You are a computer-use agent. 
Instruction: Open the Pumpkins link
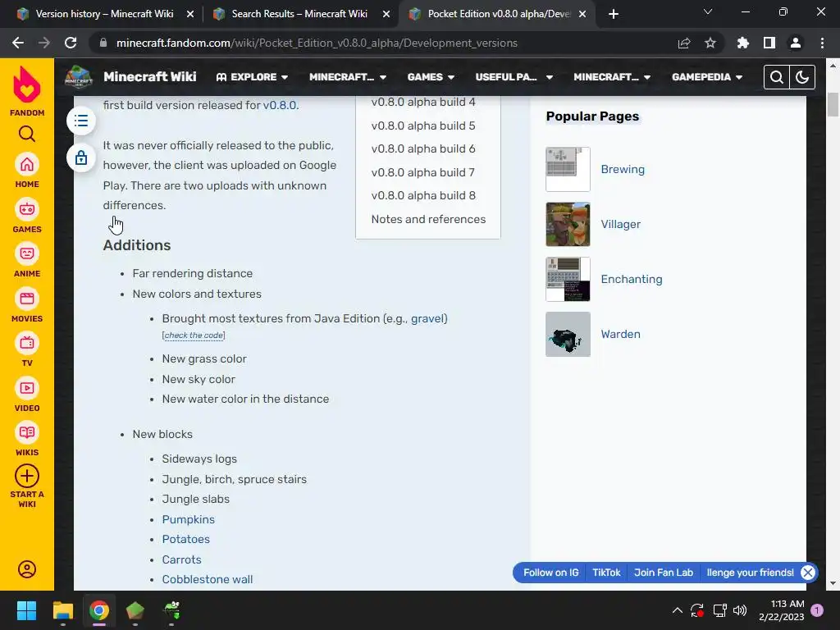pos(189,519)
